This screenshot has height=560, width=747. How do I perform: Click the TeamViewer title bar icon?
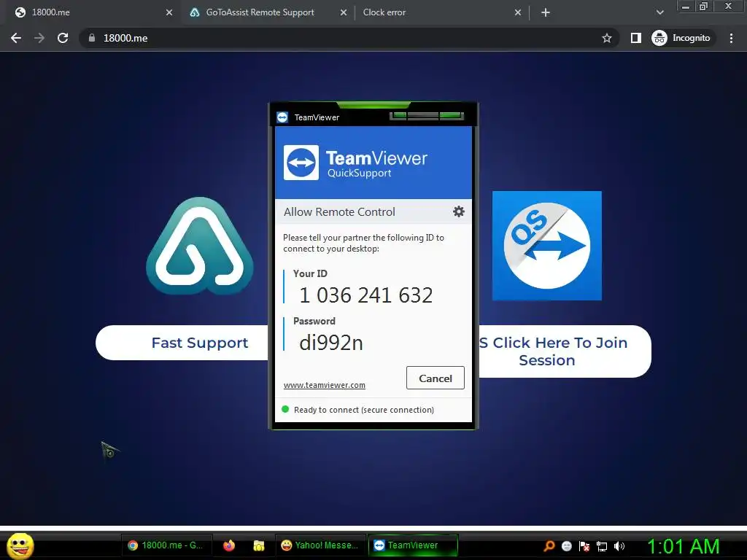tap(282, 117)
